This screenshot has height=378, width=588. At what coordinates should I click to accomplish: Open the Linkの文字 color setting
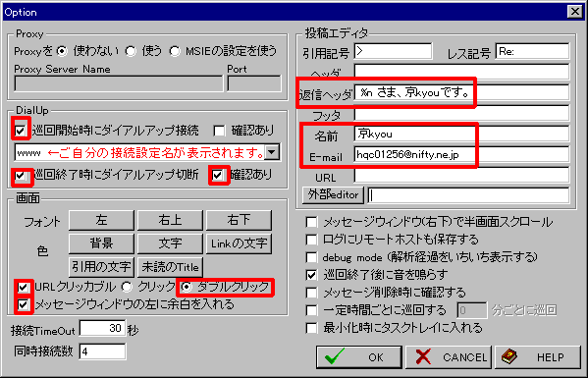click(239, 243)
